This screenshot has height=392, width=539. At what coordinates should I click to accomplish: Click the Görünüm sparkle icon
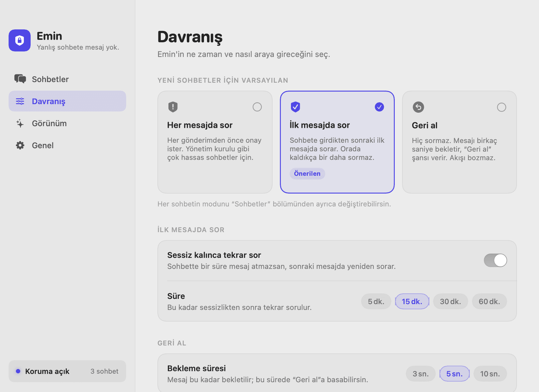(x=20, y=123)
